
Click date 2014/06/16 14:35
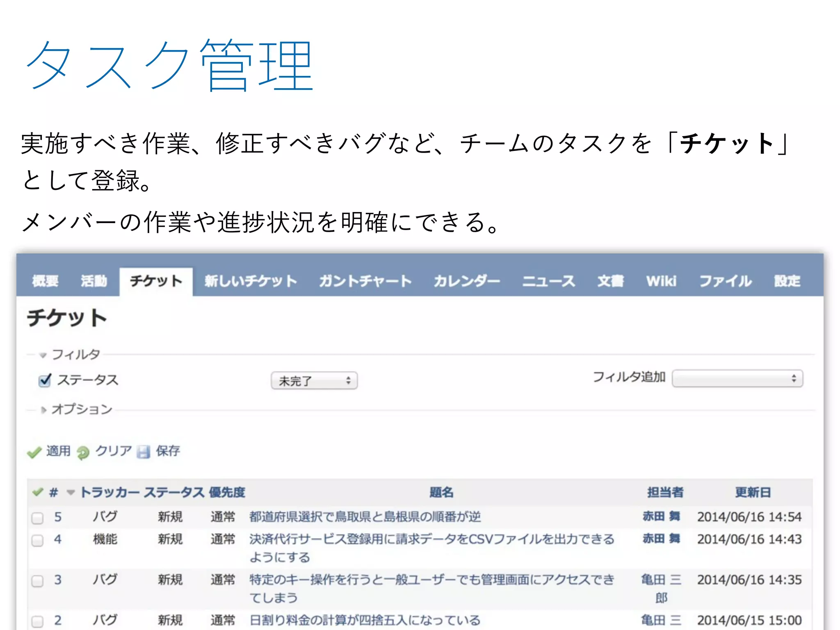(x=749, y=580)
